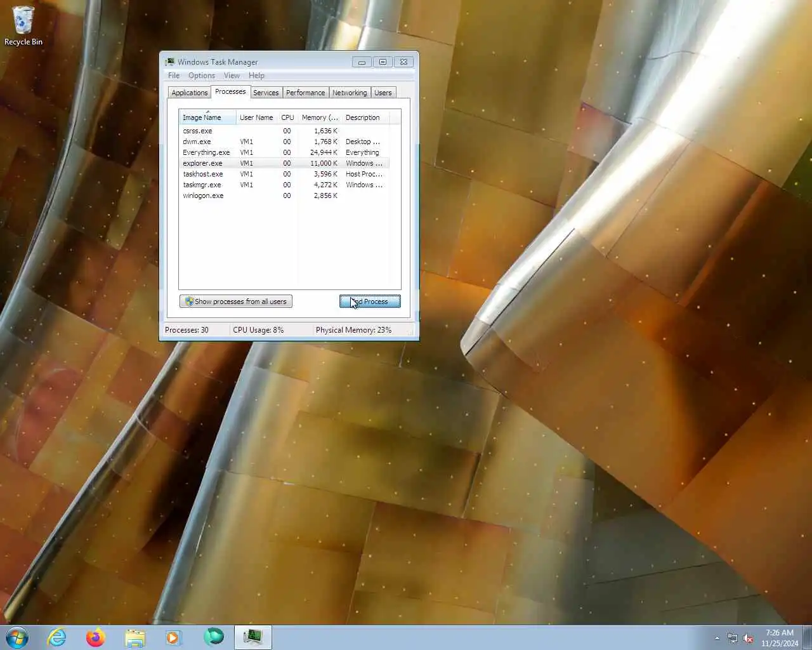The height and width of the screenshot is (650, 812).
Task: Click the 11,000 K memory value
Action: (x=324, y=163)
